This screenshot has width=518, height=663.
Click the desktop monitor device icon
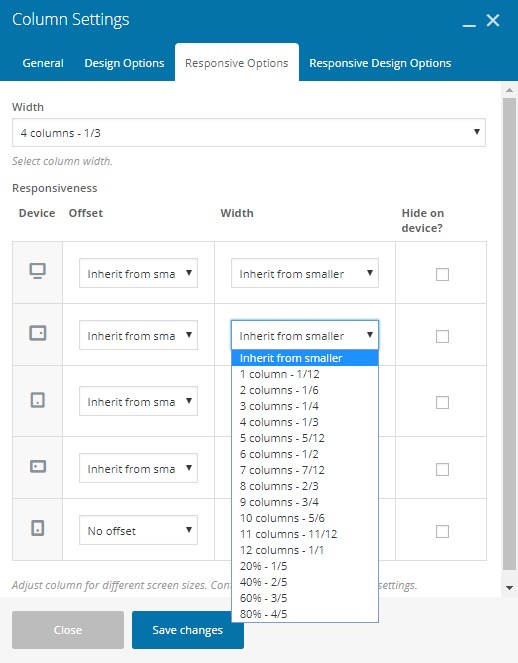pos(37,271)
